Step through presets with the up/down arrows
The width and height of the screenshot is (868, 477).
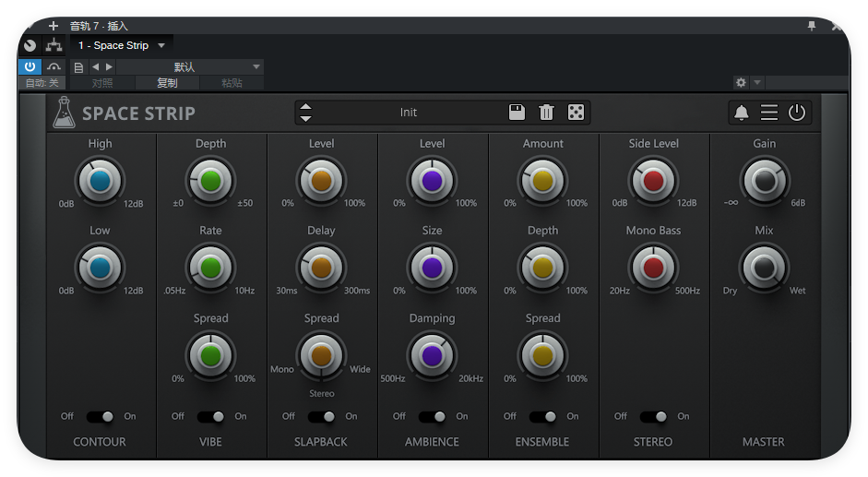click(305, 113)
